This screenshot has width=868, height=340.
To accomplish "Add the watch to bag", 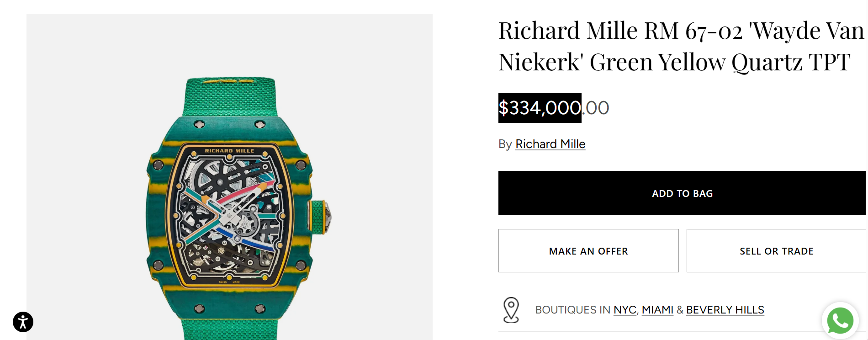I will pyautogui.click(x=682, y=193).
